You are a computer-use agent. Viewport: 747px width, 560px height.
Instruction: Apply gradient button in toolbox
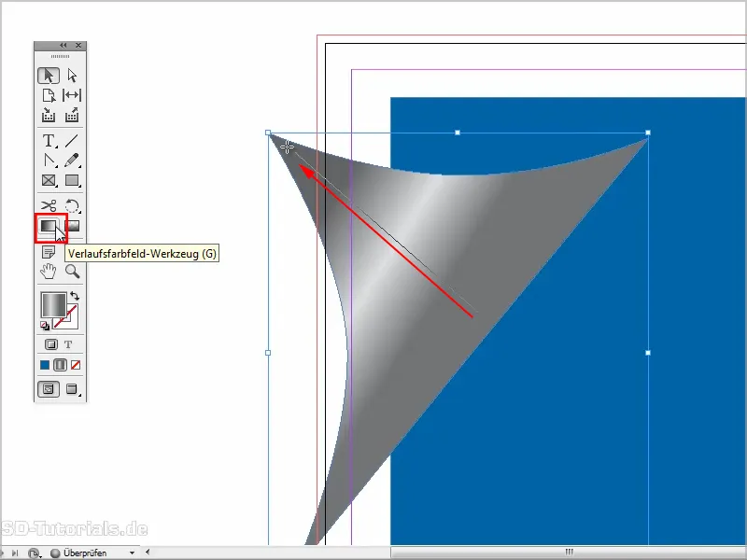[60, 365]
